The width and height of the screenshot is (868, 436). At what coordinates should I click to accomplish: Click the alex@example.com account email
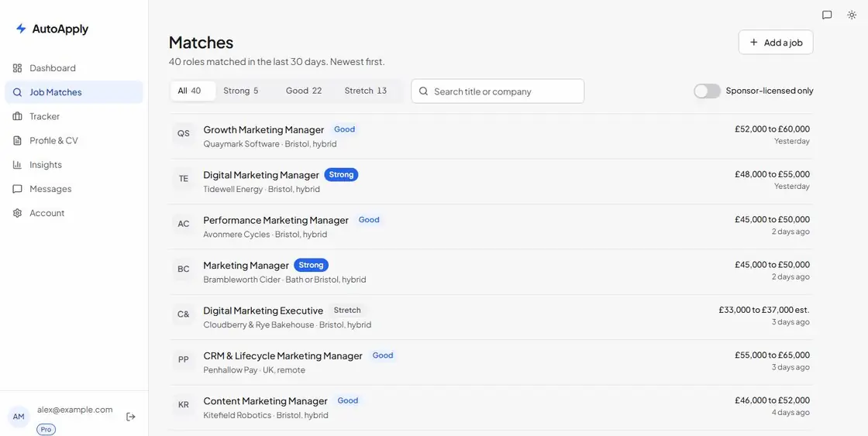(74, 410)
